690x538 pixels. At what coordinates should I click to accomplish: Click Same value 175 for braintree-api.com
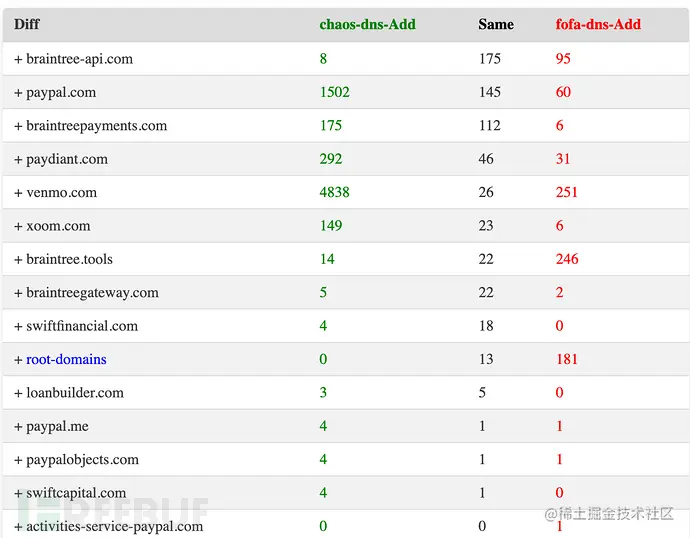point(490,59)
